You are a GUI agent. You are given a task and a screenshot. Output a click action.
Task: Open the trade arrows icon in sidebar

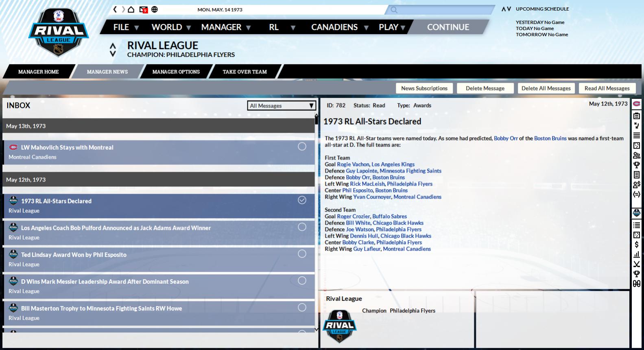coord(637,194)
